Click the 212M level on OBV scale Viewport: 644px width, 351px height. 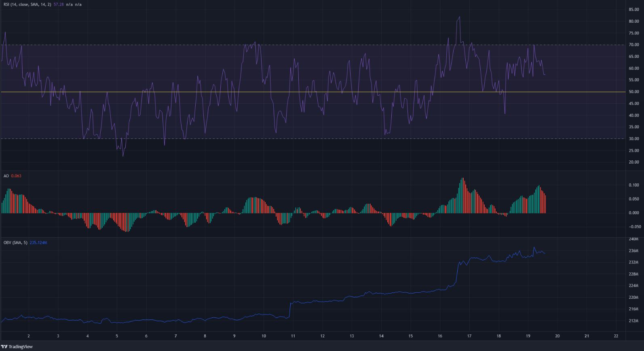[x=634, y=321]
